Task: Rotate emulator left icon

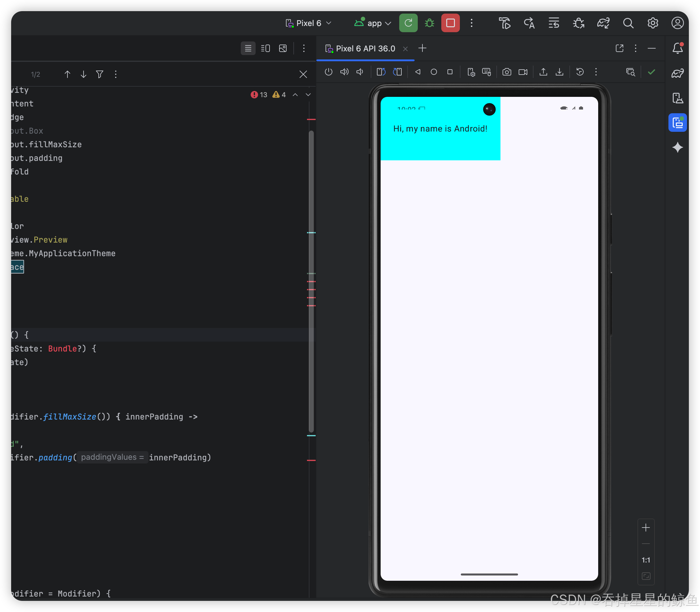Action: tap(381, 72)
